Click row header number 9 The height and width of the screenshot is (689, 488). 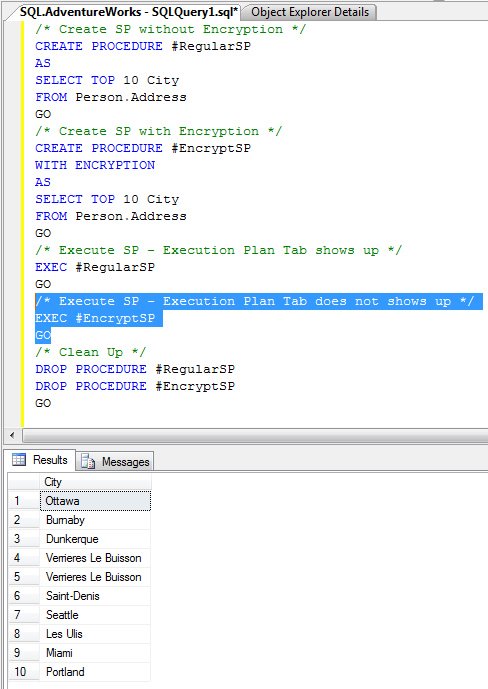point(24,653)
